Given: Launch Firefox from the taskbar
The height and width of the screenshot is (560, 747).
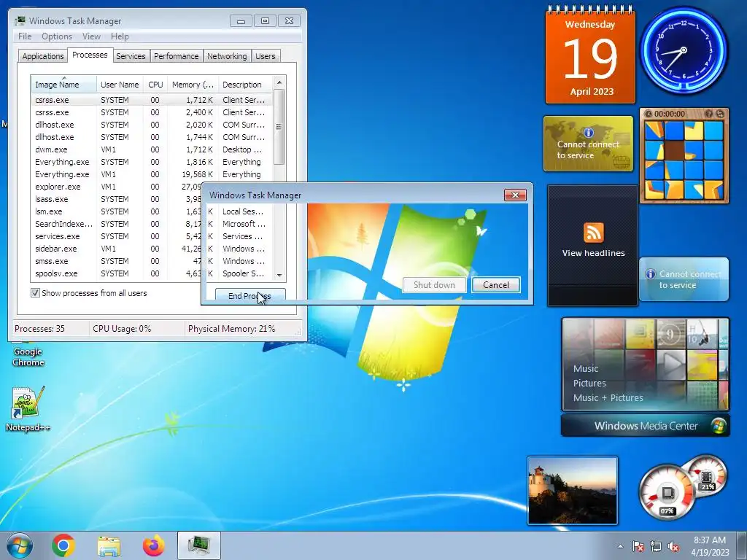Looking at the screenshot, I should [x=153, y=545].
